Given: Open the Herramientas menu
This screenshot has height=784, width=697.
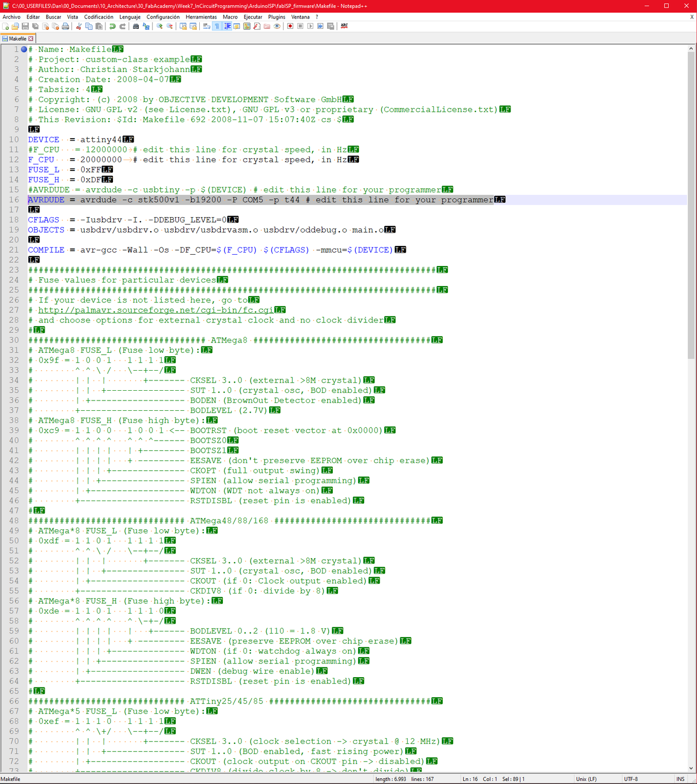Looking at the screenshot, I should point(201,17).
